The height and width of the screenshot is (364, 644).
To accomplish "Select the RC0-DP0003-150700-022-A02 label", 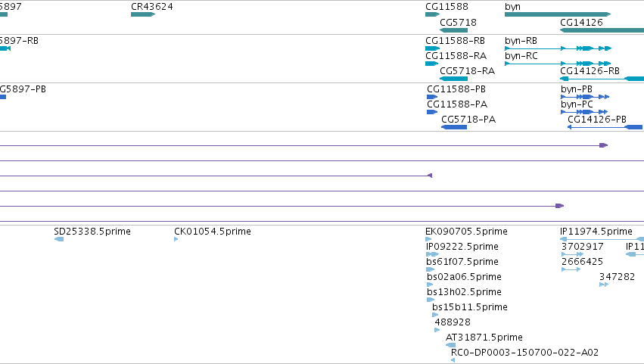I will coord(524,353).
